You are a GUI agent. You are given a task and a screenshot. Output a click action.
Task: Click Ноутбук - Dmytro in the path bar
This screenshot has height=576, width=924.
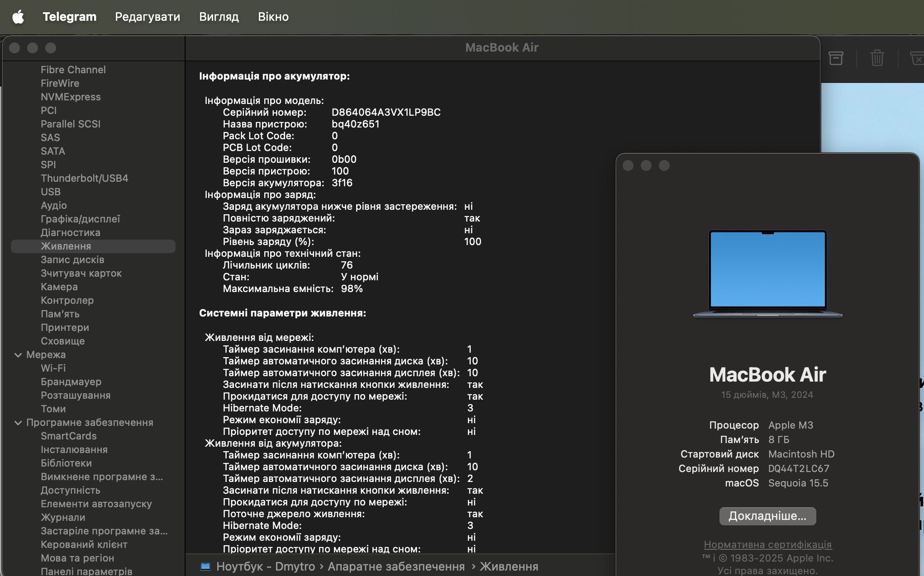coord(266,567)
